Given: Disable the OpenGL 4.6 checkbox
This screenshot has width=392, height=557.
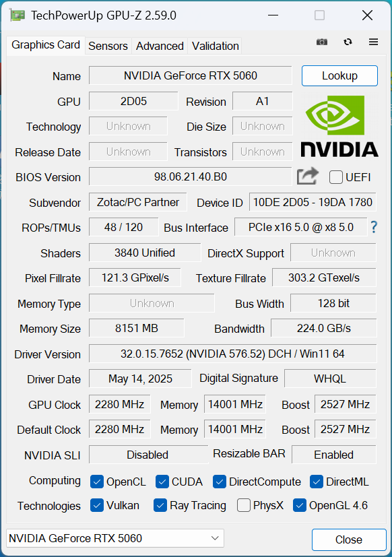Looking at the screenshot, I should (298, 505).
